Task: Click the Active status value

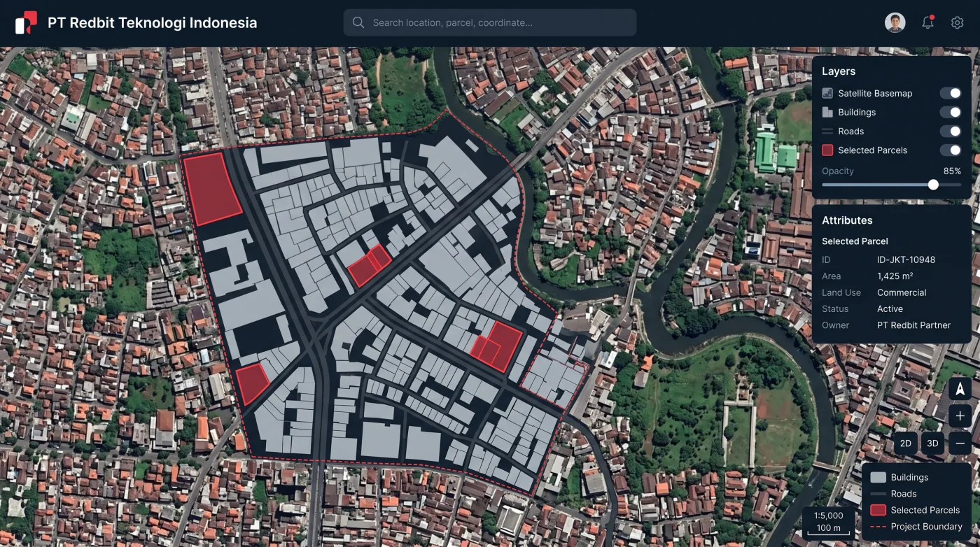Action: coord(890,308)
